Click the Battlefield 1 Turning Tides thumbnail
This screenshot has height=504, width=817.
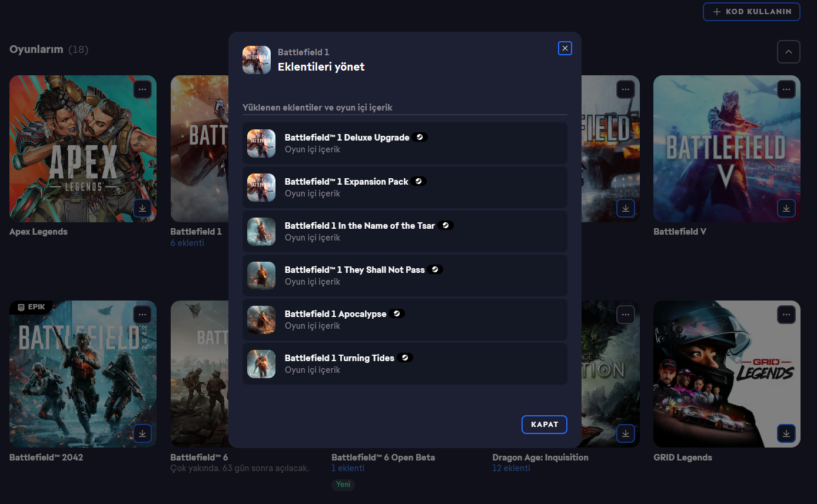click(261, 364)
